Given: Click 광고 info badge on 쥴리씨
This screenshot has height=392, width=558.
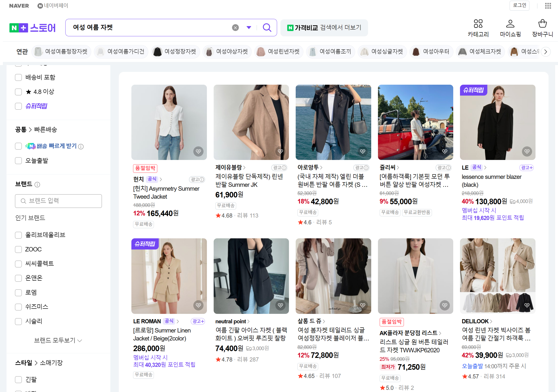Looking at the screenshot, I should (x=444, y=167).
